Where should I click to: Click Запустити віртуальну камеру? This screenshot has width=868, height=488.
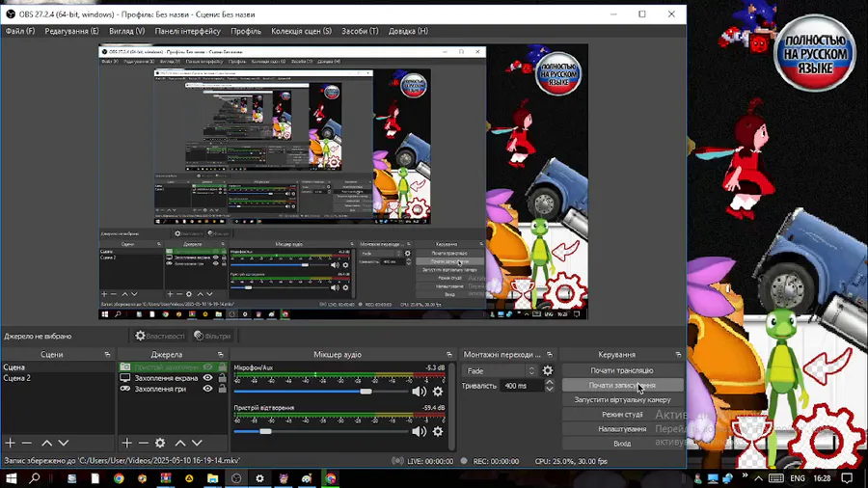pyautogui.click(x=622, y=399)
